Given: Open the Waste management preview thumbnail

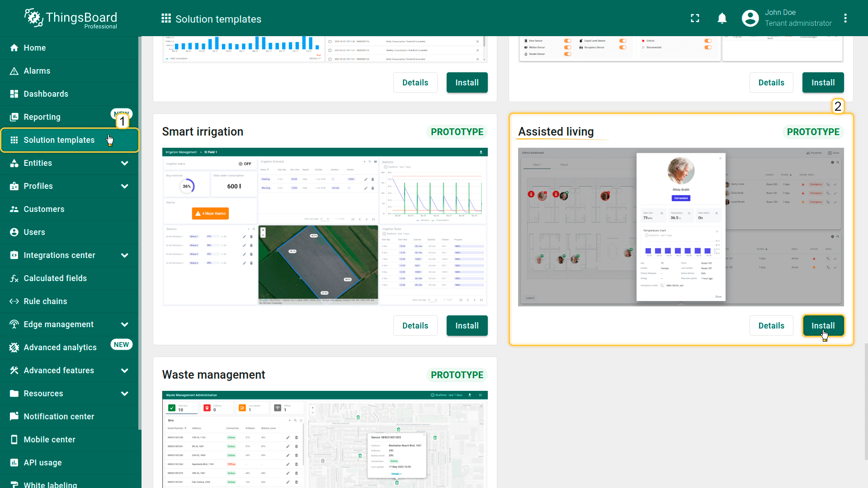Looking at the screenshot, I should tap(325, 439).
